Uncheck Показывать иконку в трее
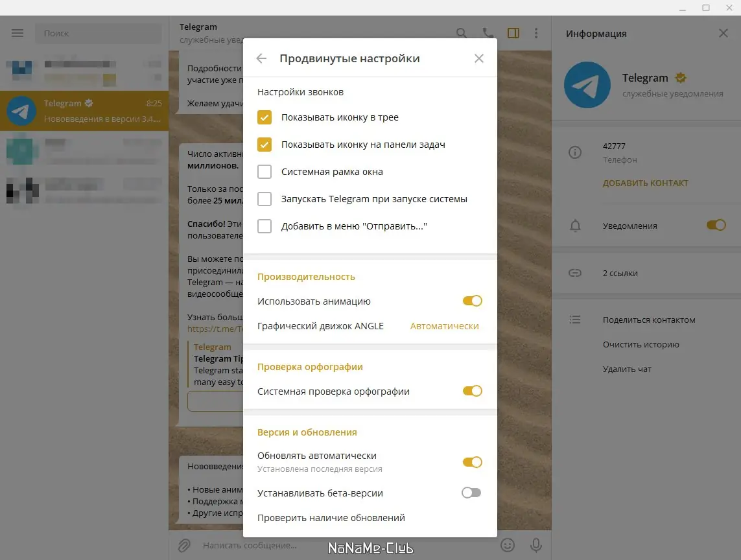 click(x=264, y=117)
